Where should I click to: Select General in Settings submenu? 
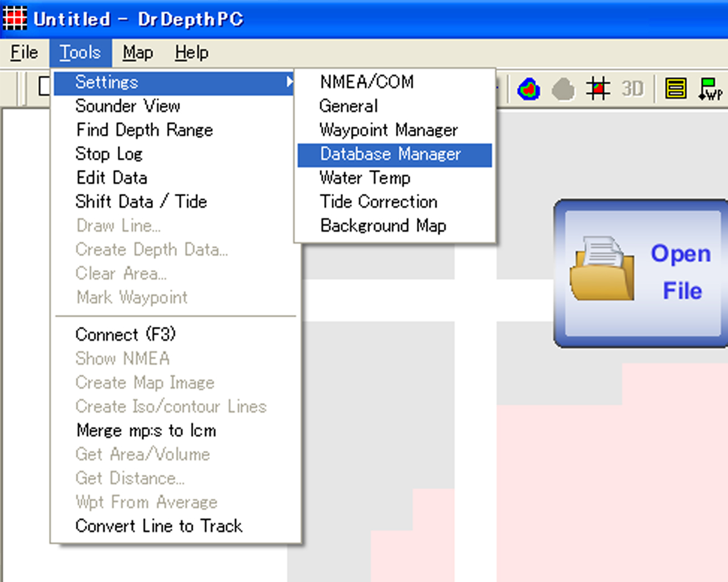coord(395,106)
